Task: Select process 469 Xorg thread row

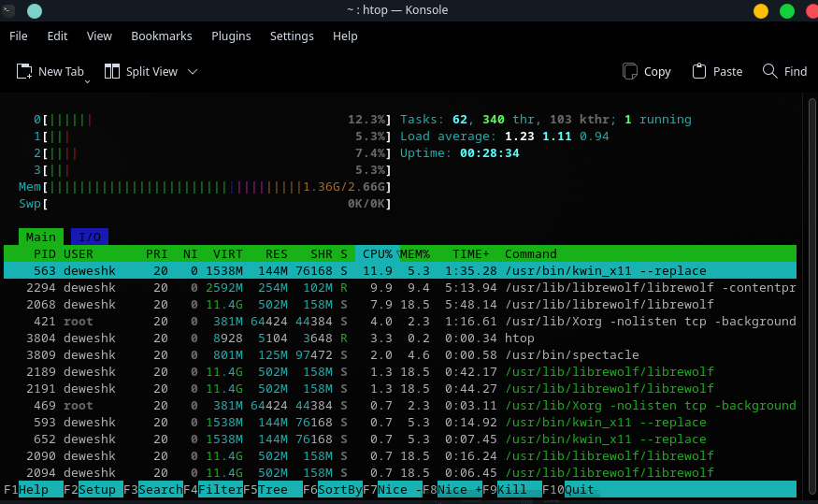Action: click(400, 406)
